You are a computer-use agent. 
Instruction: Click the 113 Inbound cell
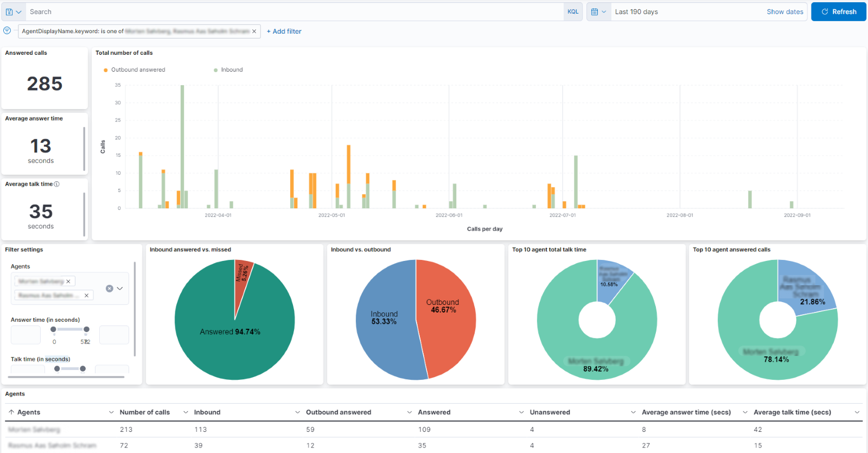point(201,430)
